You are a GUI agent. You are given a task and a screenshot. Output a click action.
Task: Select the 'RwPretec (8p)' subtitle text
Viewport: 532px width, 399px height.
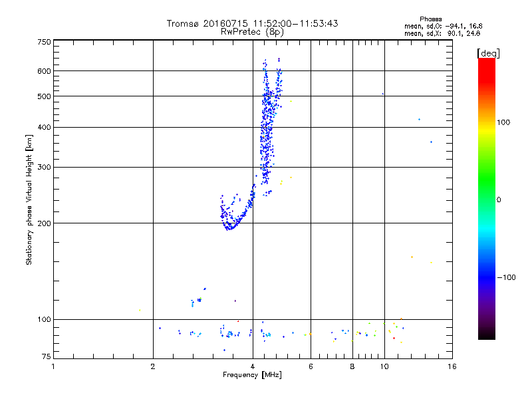pyautogui.click(x=252, y=32)
